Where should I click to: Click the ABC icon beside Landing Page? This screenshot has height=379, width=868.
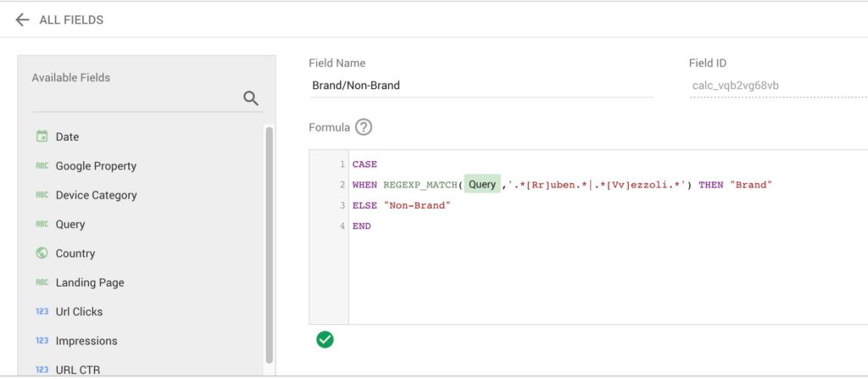[x=42, y=282]
